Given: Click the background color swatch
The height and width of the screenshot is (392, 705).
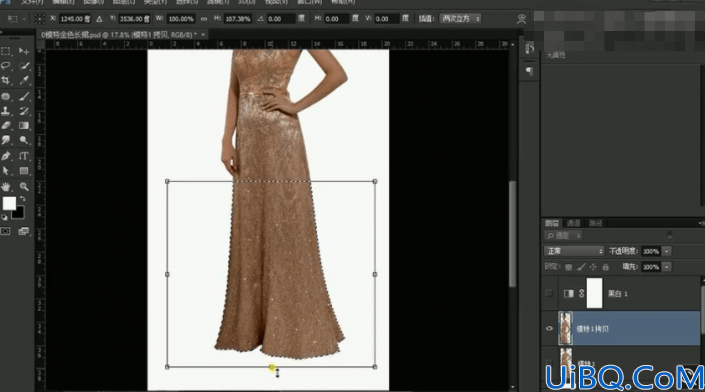Looking at the screenshot, I should click(x=18, y=213).
